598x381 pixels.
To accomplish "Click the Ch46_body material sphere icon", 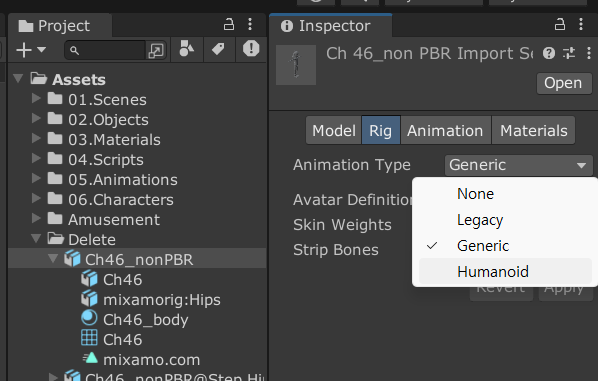I will pos(89,318).
